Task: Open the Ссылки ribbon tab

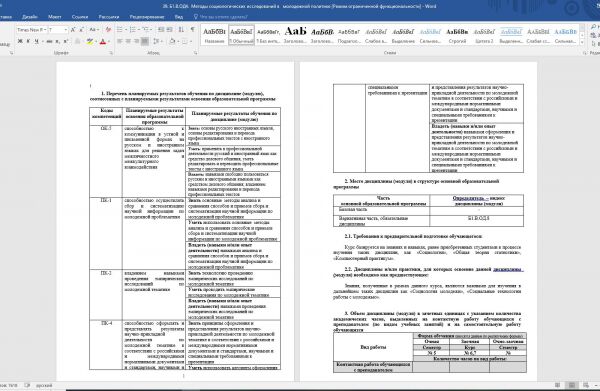Action: tap(80, 17)
